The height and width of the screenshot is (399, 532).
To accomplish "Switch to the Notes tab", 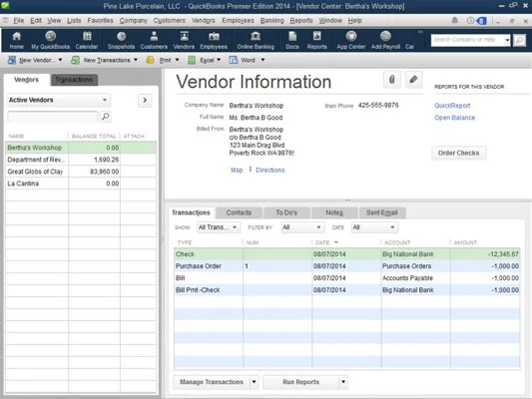I will click(x=334, y=212).
